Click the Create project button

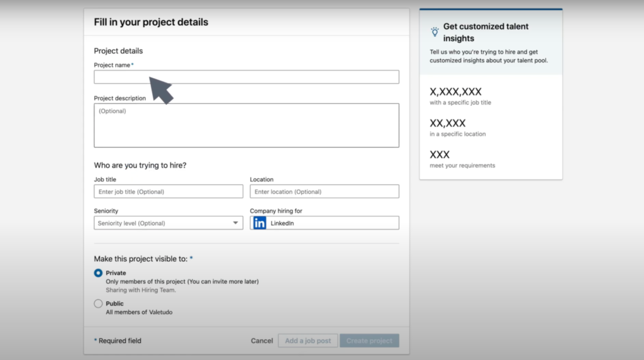[x=369, y=340]
